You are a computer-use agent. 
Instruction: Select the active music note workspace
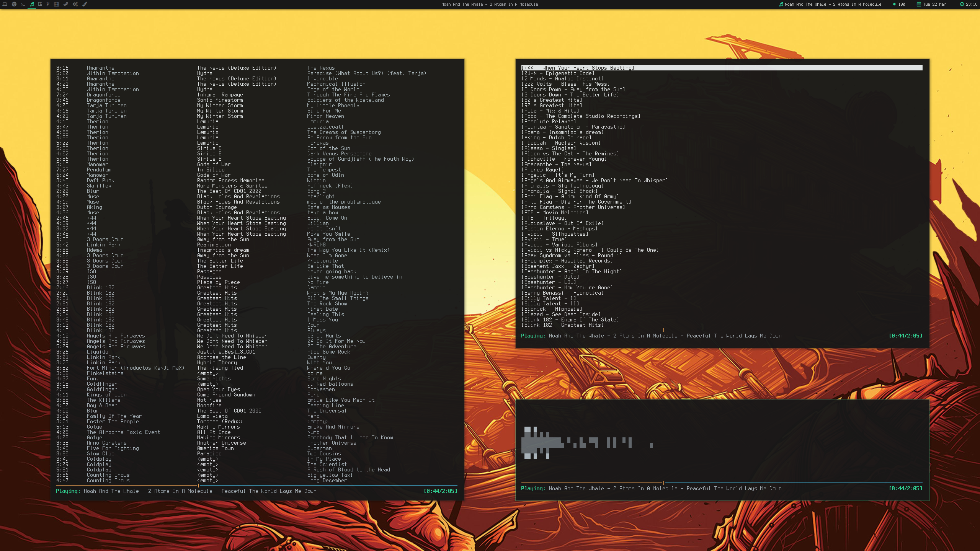point(32,4)
